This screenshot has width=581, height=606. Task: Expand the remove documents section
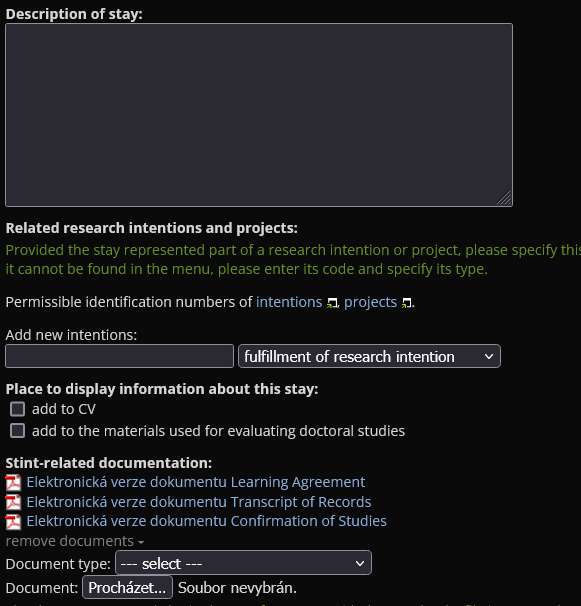(75, 541)
